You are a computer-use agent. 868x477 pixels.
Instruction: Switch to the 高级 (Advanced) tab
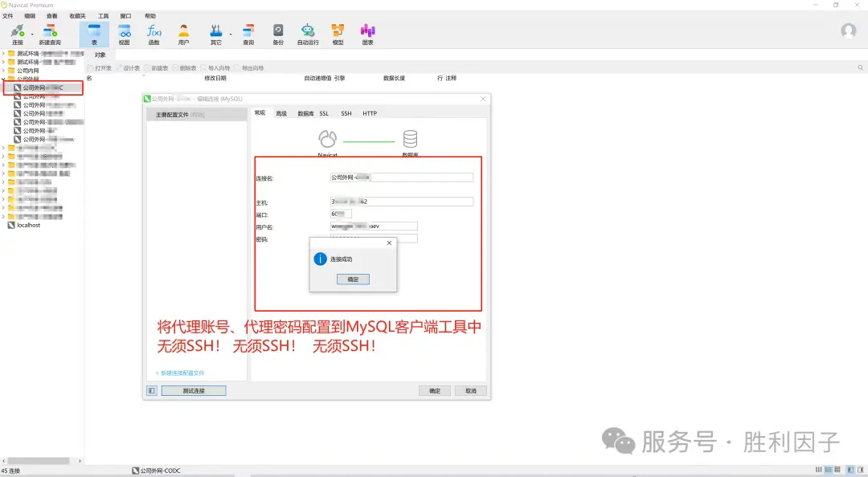coord(281,113)
